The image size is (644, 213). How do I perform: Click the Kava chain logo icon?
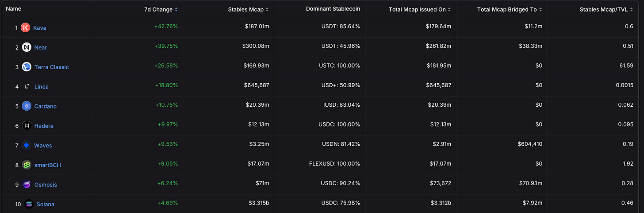pyautogui.click(x=25, y=27)
